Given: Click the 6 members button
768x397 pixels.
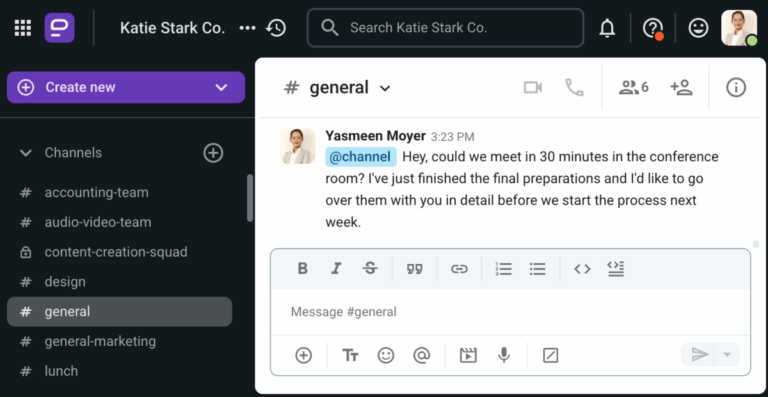Looking at the screenshot, I should point(634,88).
